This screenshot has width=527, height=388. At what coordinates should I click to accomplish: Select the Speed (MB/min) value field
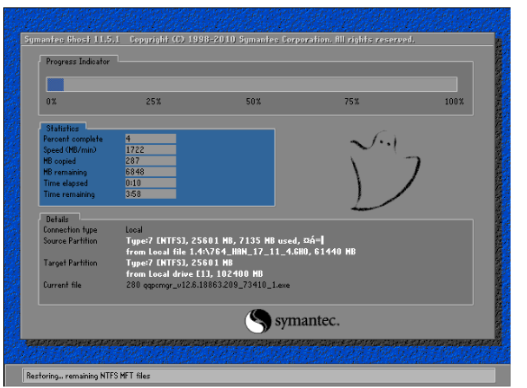(151, 150)
